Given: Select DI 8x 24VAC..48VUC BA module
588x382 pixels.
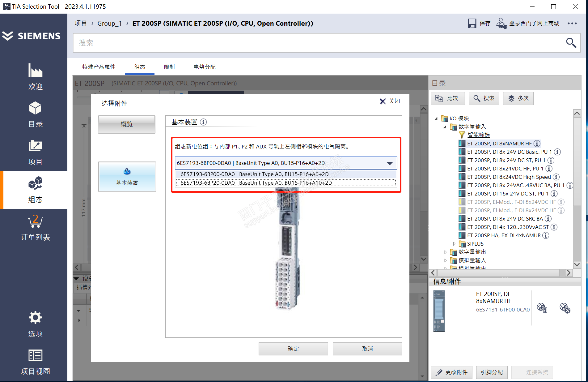Looking at the screenshot, I should [x=516, y=185].
